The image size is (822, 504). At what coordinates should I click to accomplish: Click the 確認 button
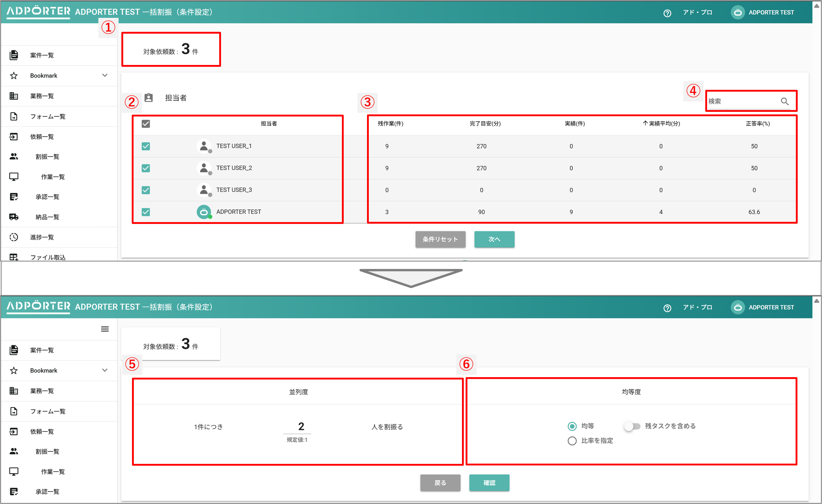(x=489, y=483)
